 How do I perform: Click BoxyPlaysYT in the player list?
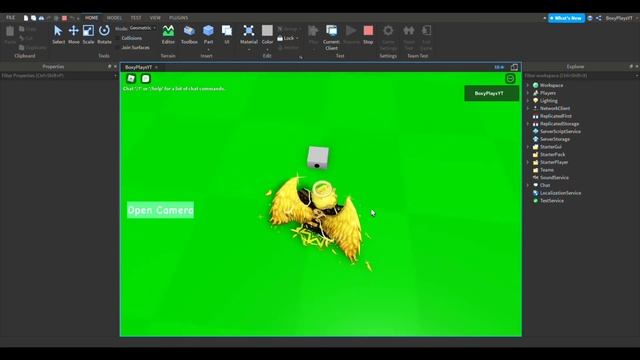click(491, 93)
